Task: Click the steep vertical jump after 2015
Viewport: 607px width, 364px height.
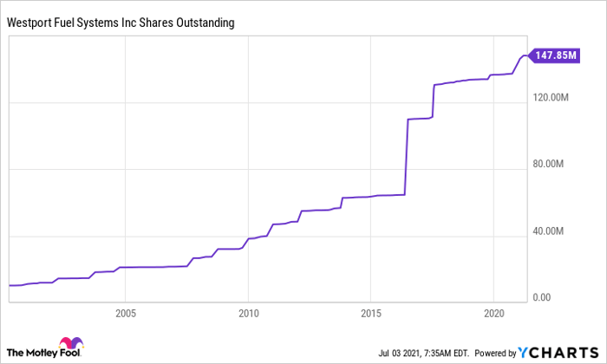Action: [x=406, y=156]
